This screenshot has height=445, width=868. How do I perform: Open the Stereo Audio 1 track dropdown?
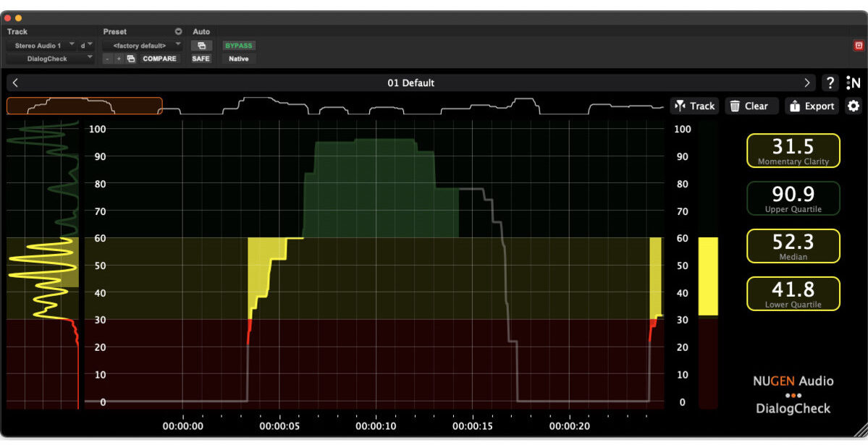pos(42,46)
